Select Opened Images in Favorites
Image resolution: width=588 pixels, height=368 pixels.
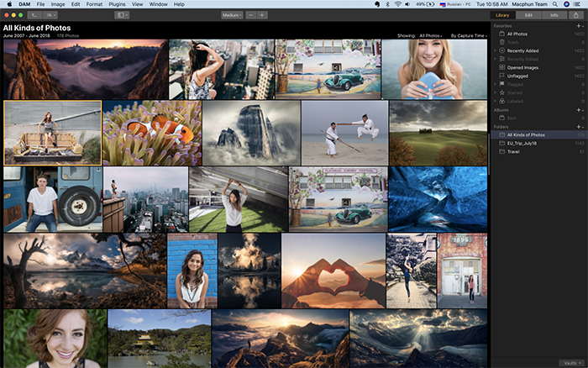[522, 66]
